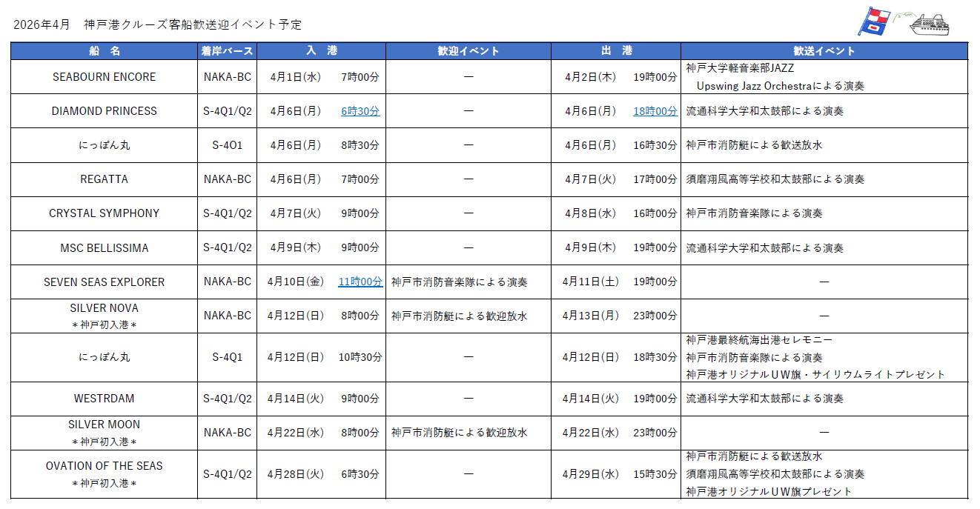Open the SEVEN SEAS EXPLORER 11時00分 link
This screenshot has height=509, width=980.
click(360, 282)
